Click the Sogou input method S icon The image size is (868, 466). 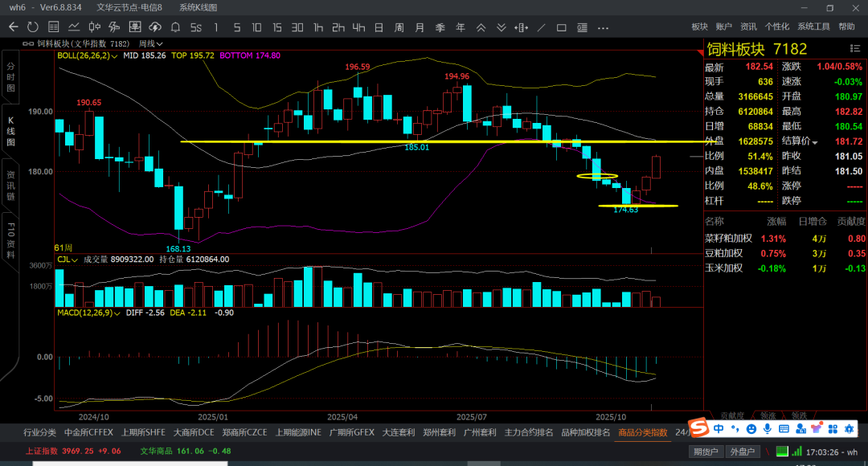click(698, 428)
